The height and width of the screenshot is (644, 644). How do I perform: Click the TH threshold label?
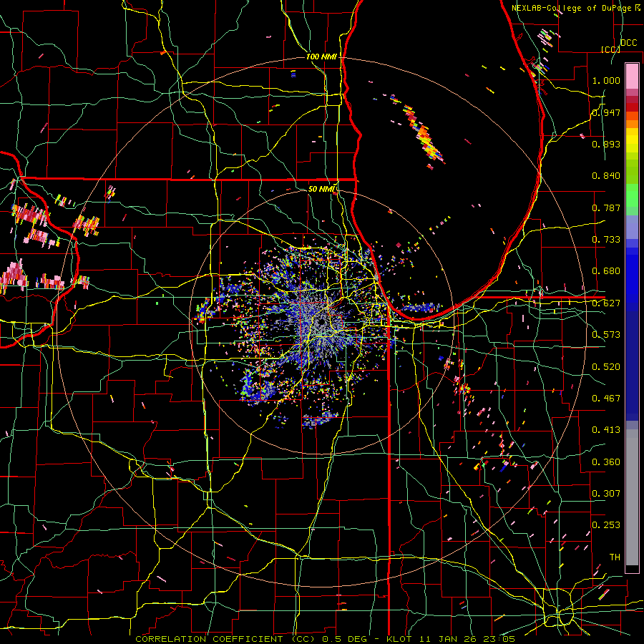point(615,557)
